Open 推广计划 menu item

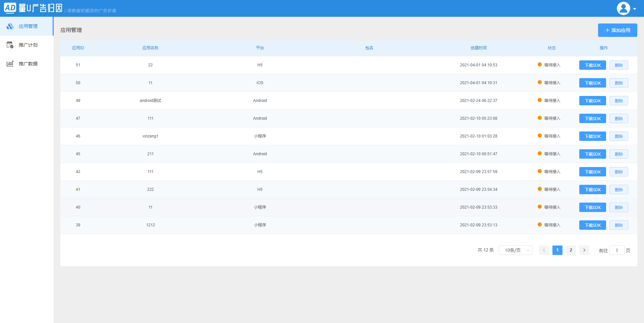28,45
